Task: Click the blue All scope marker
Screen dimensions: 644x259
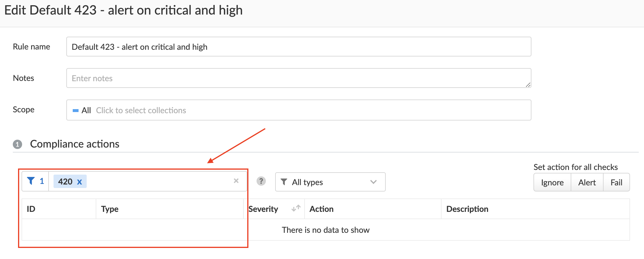Action: tap(76, 111)
